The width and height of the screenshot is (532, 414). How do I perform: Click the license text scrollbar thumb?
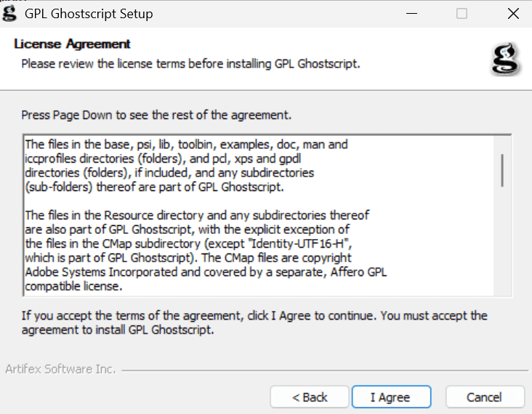tap(502, 170)
